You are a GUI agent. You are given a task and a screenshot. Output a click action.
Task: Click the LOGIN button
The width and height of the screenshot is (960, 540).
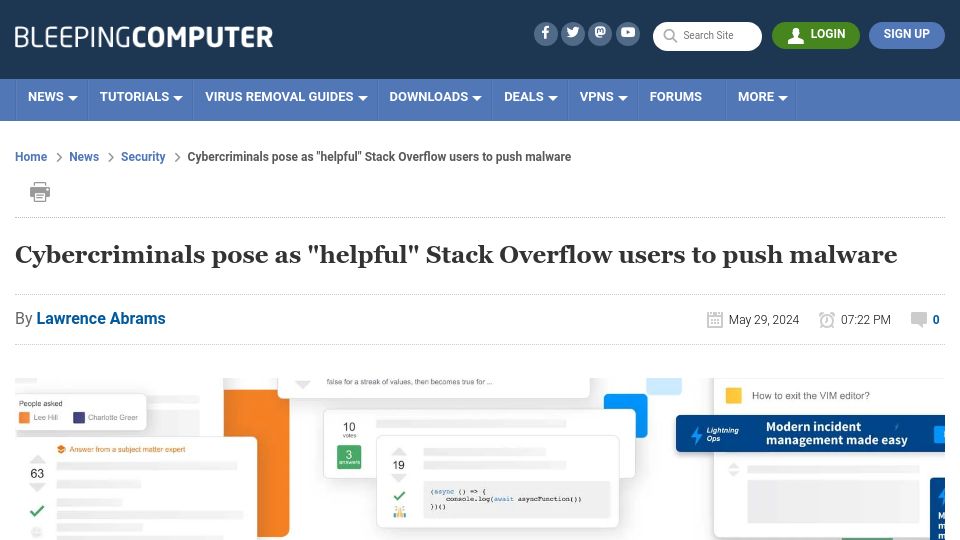pyautogui.click(x=816, y=35)
